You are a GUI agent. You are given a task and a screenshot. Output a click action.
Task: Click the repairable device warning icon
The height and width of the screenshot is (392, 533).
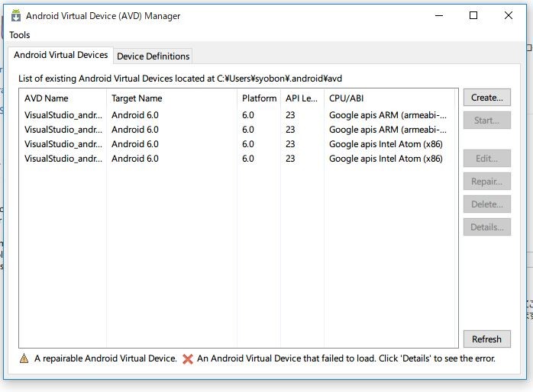coord(24,358)
